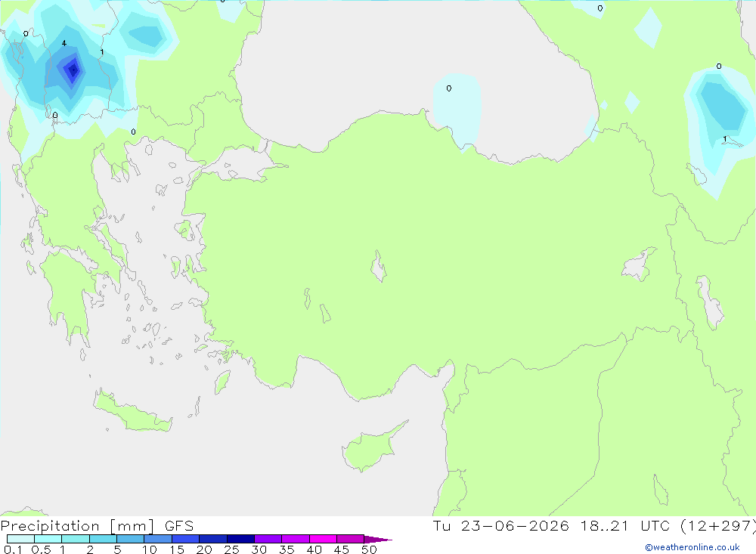This screenshot has width=756, height=554.
Task: Click the 45–50 mm legend swatch
Action: 351,539
